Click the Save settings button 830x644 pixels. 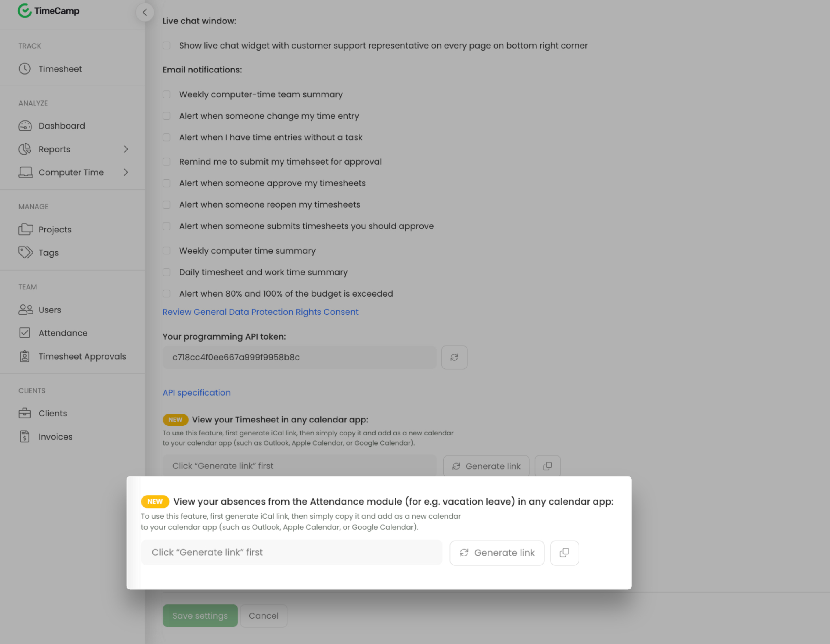click(200, 615)
